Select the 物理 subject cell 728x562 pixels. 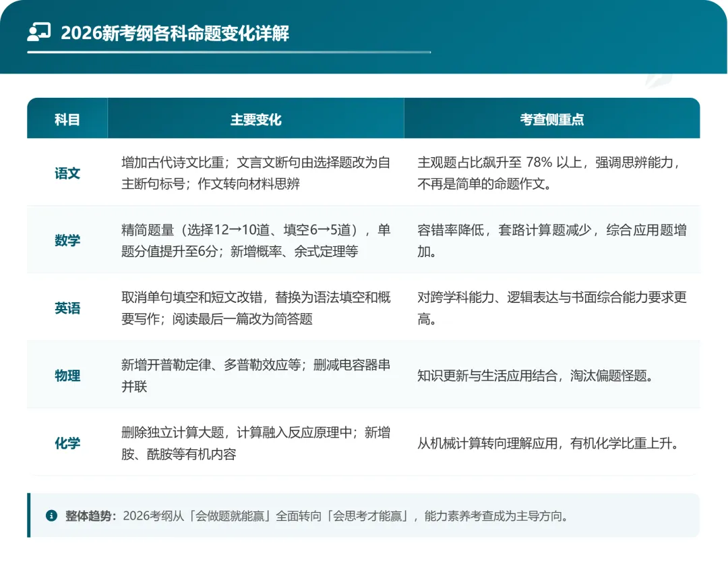67,375
